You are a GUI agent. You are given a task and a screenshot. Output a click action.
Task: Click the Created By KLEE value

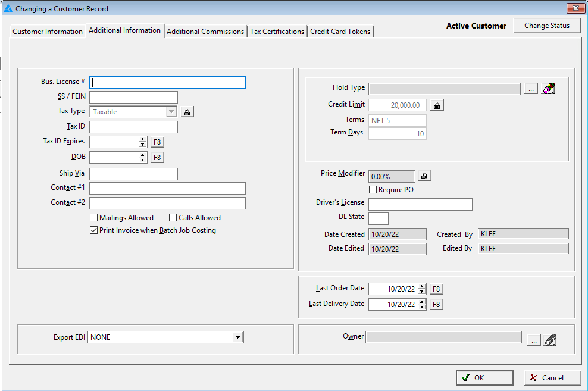523,233
